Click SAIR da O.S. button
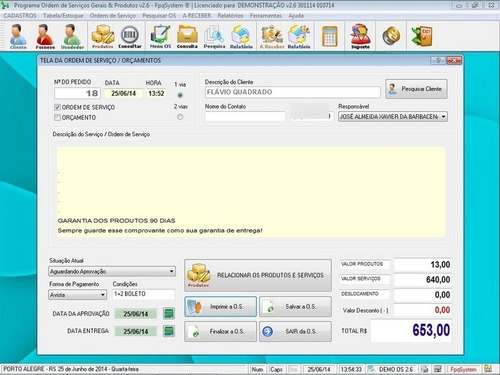500x375 pixels. [295, 331]
